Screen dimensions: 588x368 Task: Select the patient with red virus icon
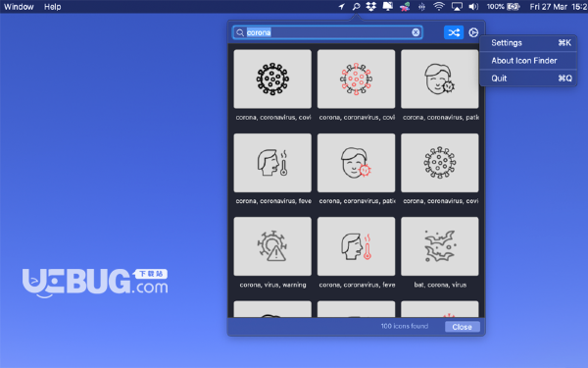[357, 163]
